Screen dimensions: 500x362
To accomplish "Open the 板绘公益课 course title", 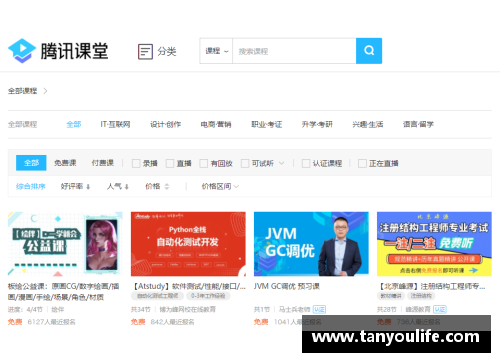I will pos(64,292).
